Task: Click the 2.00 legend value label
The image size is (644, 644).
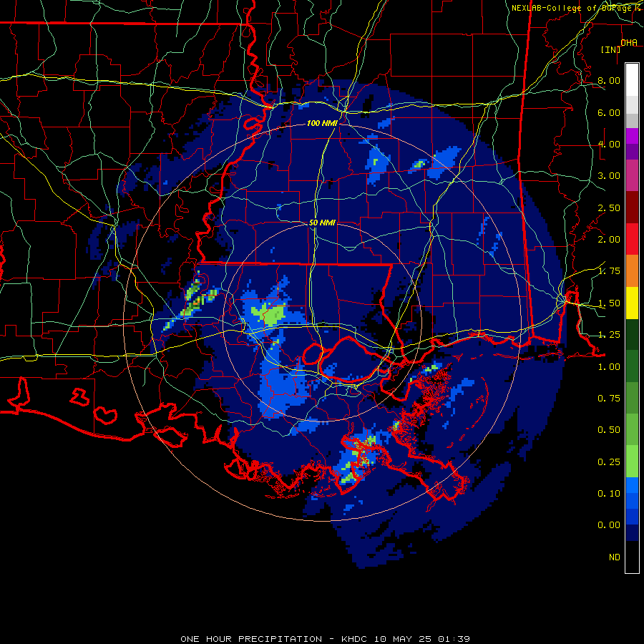Action: 609,240
